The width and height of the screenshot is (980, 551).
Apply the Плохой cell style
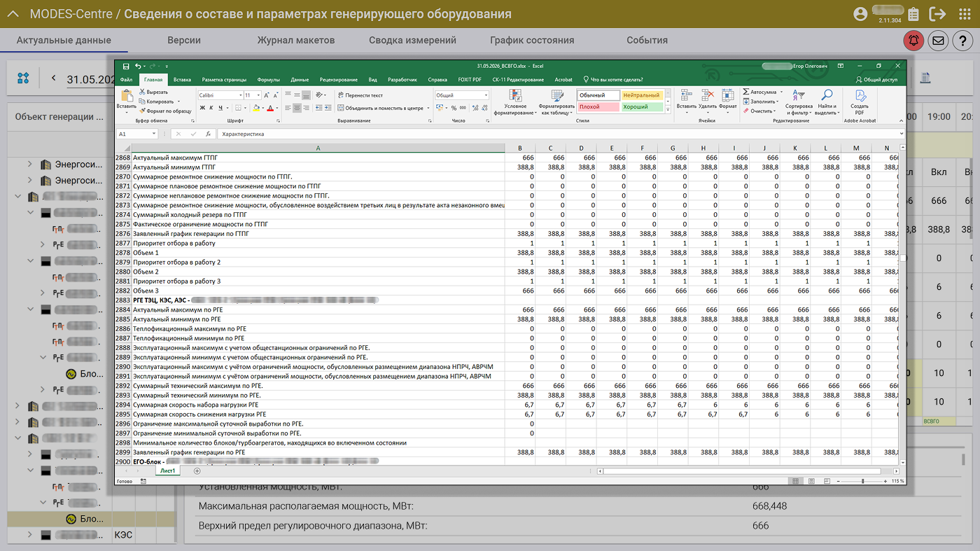point(598,107)
